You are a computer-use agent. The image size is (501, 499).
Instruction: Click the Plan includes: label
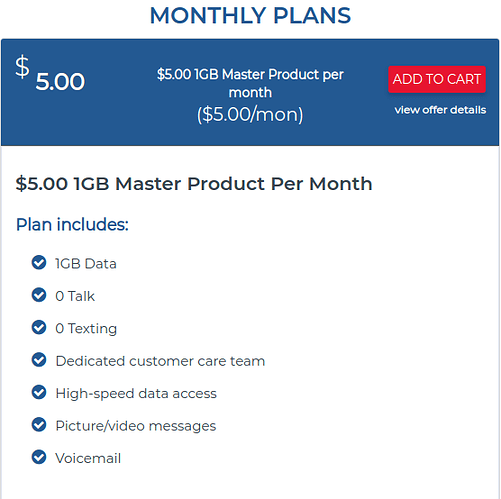point(72,224)
